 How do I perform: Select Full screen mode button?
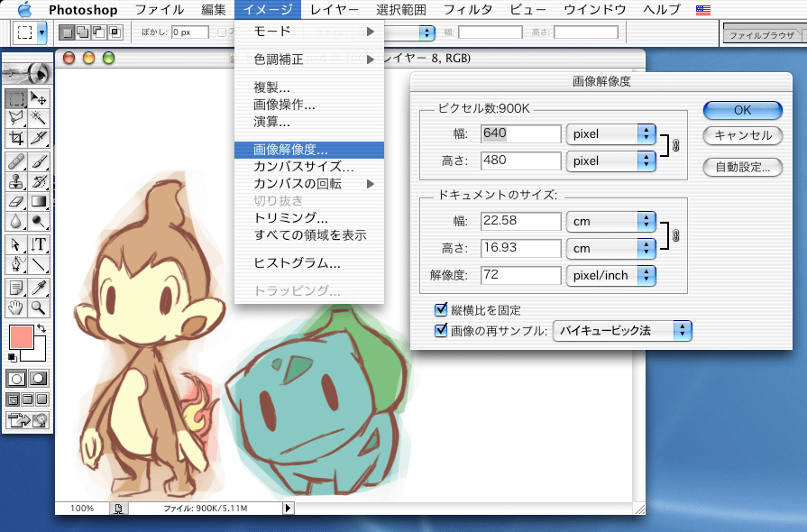pos(42,399)
